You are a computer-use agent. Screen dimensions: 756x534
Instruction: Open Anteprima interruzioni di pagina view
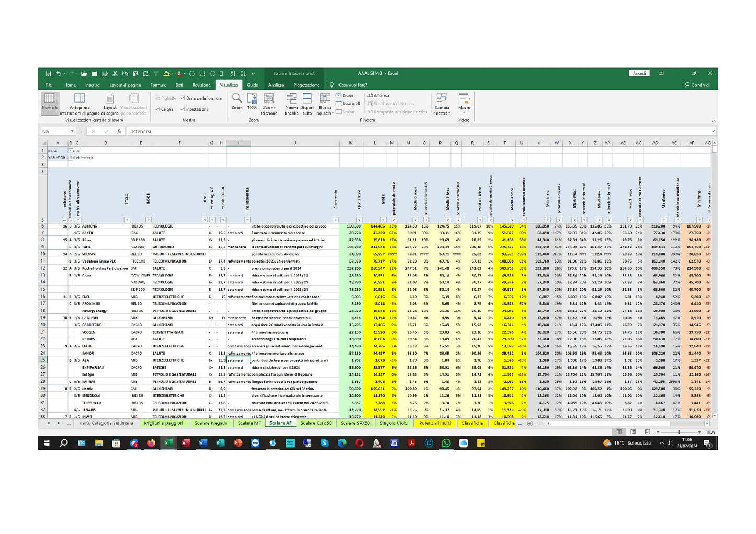tap(80, 104)
